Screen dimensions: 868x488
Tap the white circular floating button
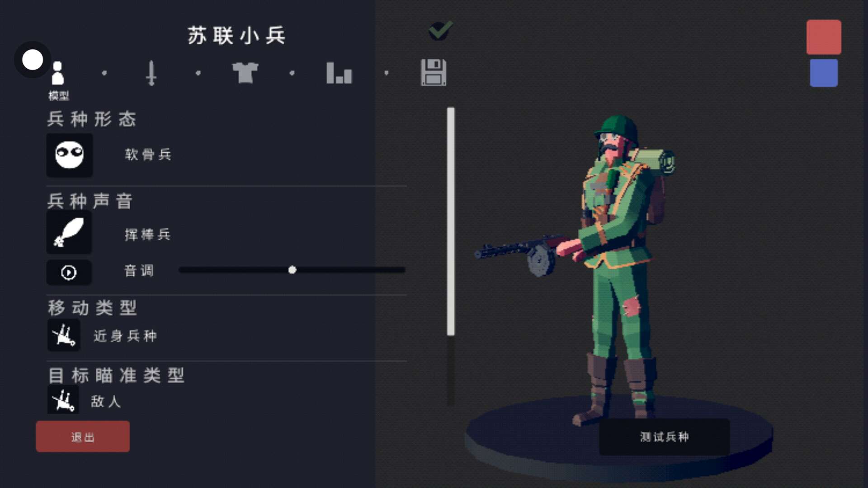[x=33, y=60]
